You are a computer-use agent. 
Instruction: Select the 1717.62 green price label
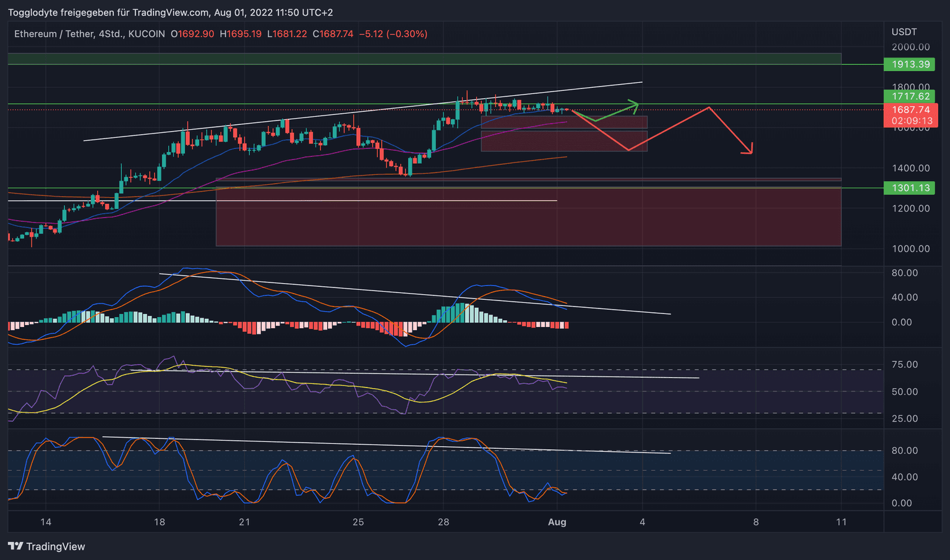[x=909, y=96]
